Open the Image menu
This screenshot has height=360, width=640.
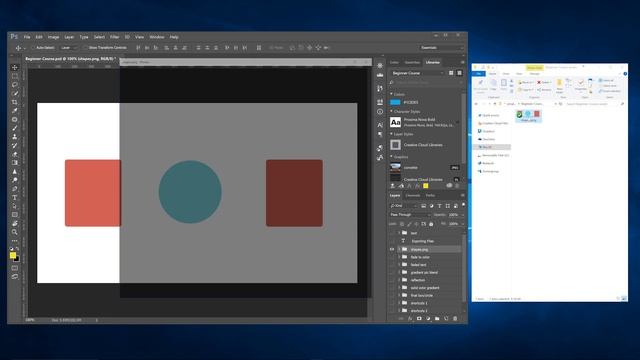(x=53, y=37)
